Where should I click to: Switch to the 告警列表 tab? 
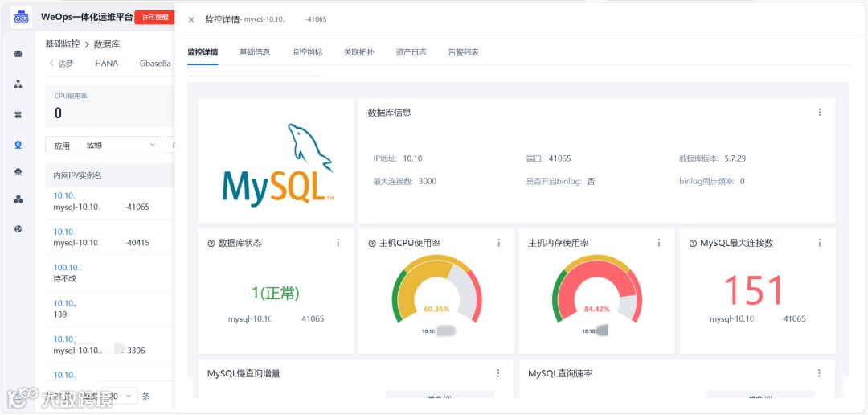464,52
